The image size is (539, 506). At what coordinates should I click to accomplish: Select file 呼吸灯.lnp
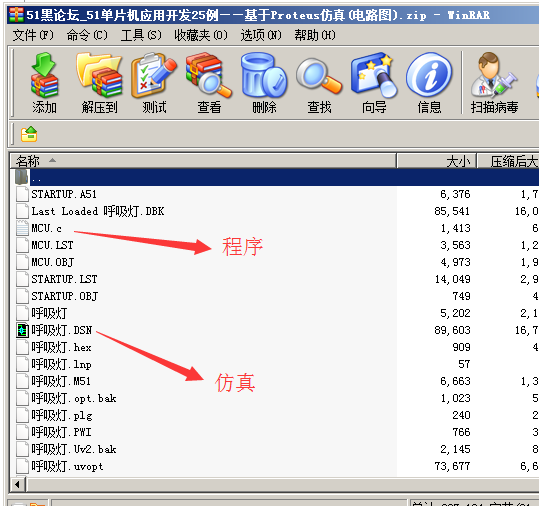pos(62,364)
